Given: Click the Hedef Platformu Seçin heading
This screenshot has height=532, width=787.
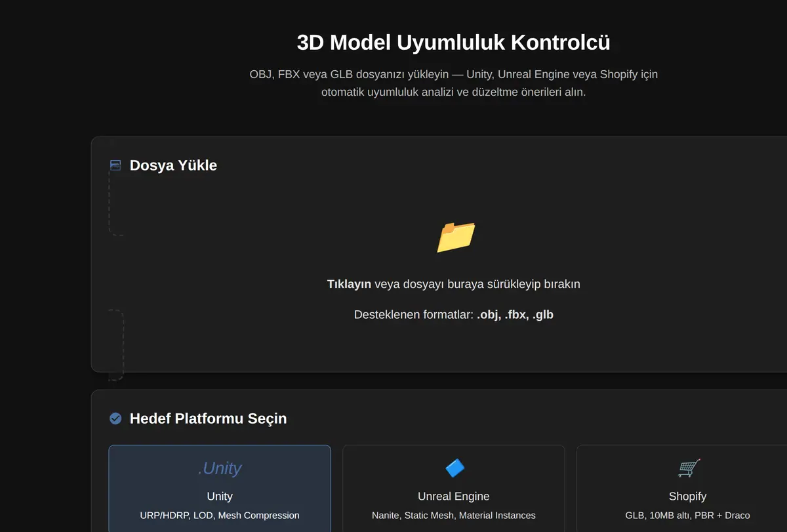Looking at the screenshot, I should [x=208, y=419].
